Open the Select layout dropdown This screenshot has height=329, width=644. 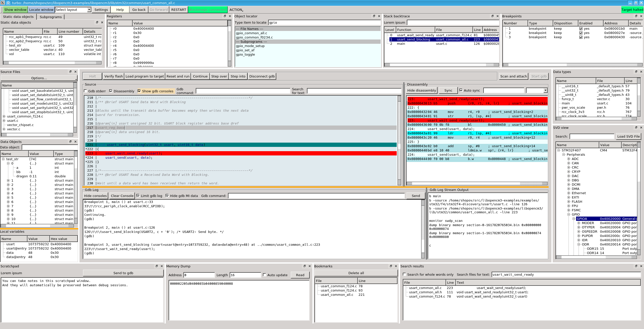click(89, 10)
